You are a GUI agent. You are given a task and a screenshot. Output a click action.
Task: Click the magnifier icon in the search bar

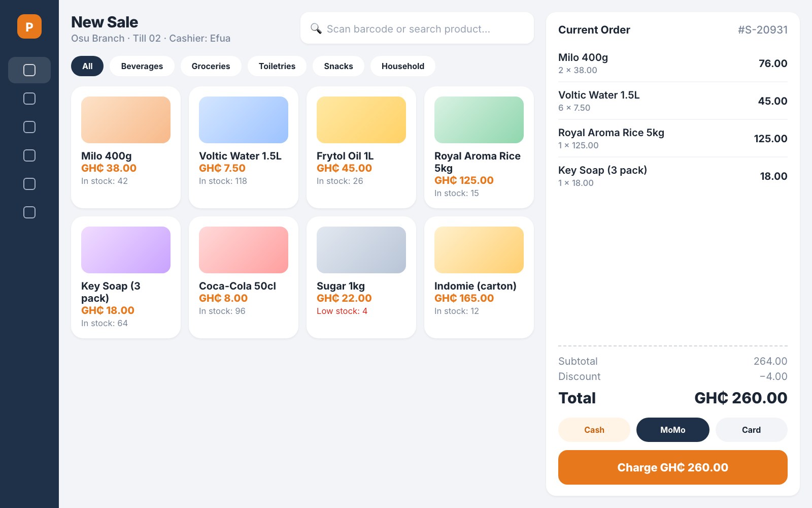pos(316,28)
